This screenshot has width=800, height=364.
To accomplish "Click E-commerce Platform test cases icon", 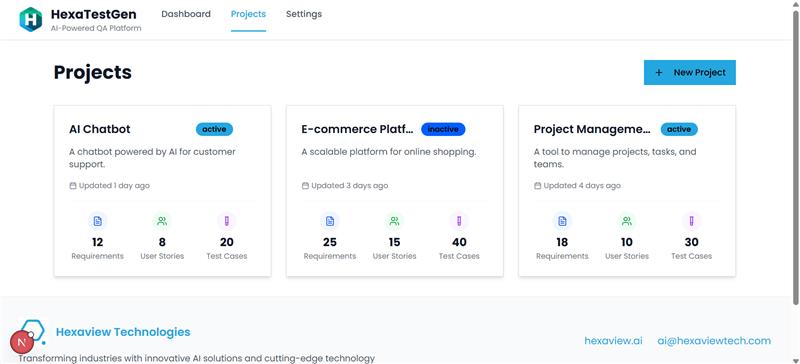I will coord(459,221).
